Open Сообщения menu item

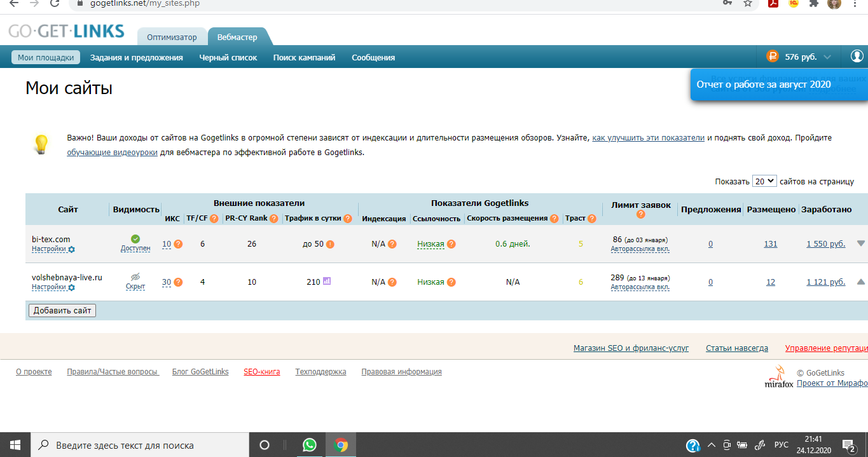click(x=373, y=57)
